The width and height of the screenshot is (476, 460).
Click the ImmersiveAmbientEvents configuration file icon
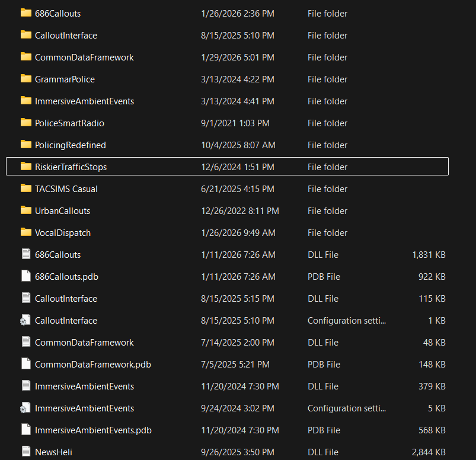pos(25,408)
